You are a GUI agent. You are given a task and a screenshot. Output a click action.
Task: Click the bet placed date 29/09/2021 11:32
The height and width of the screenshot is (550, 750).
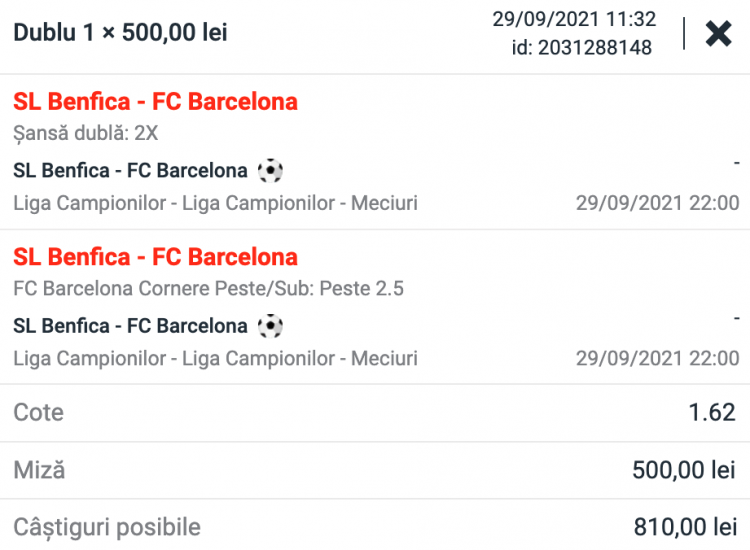574,19
